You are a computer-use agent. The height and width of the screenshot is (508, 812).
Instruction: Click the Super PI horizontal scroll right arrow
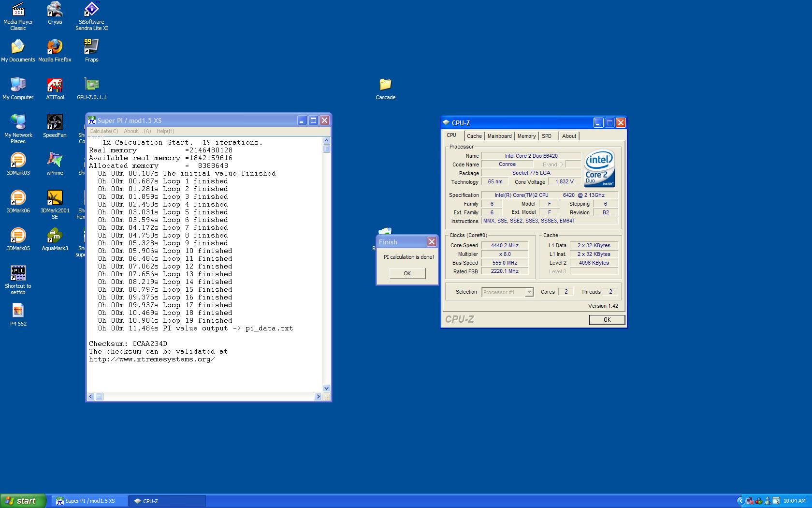coord(318,397)
